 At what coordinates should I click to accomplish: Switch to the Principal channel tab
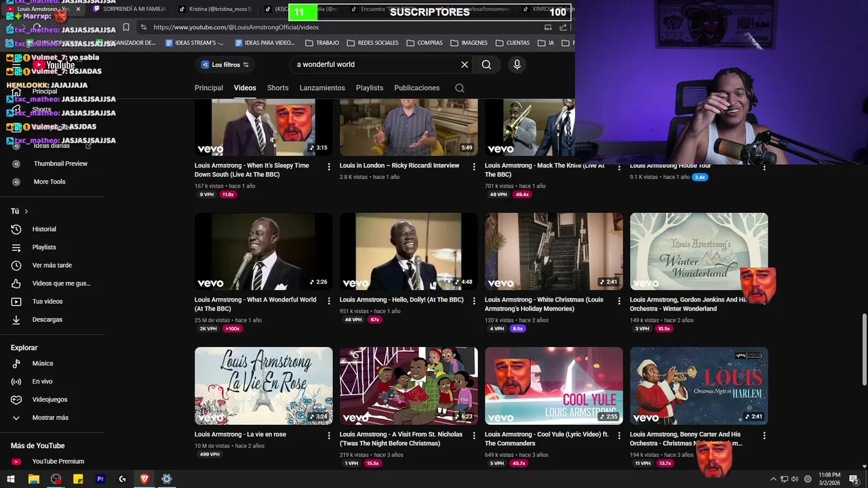[209, 88]
